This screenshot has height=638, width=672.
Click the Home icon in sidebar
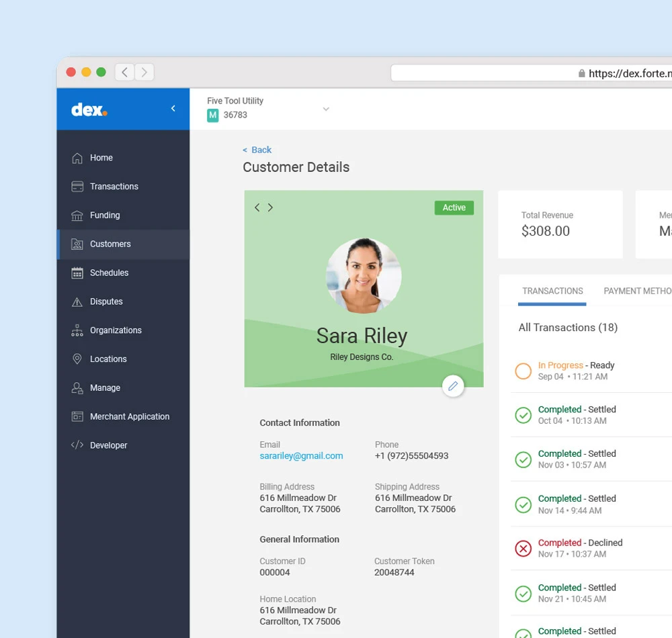tap(77, 158)
